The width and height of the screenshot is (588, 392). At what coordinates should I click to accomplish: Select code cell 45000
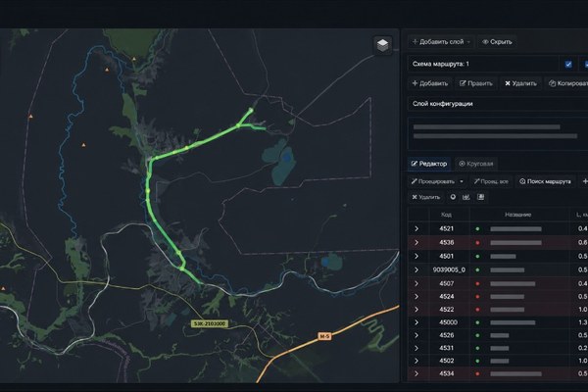click(448, 322)
